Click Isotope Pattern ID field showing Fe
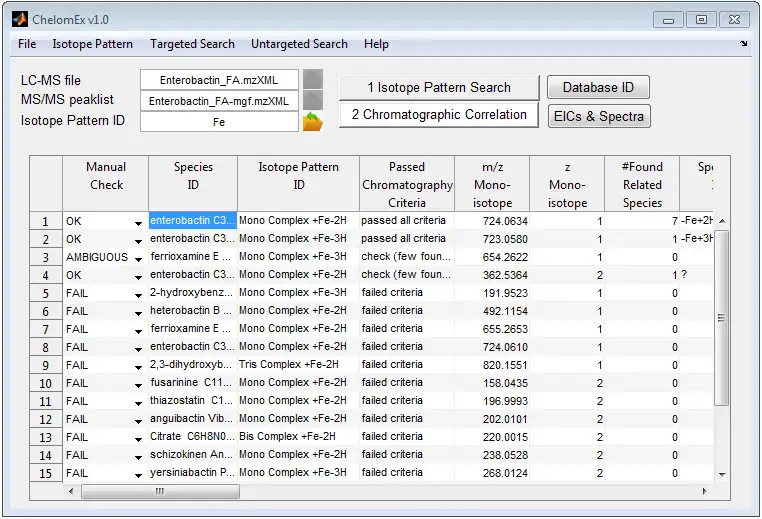The image size is (762, 519). pyautogui.click(x=219, y=121)
